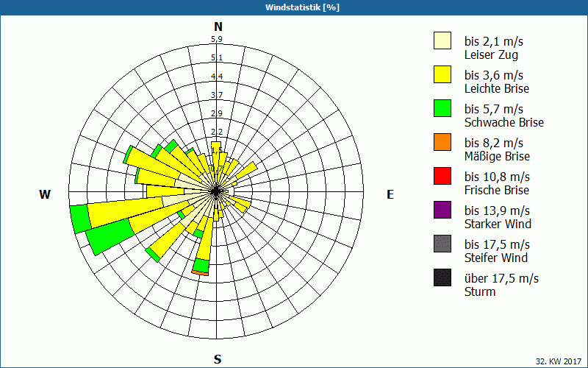This screenshot has height=368, width=588.
Task: Click the black center point of the wind rose
Action: 216,192
